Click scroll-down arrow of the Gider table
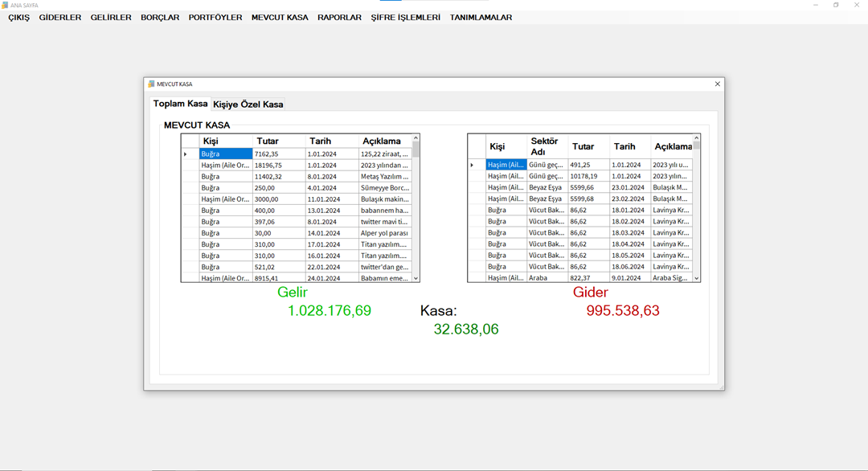Screen dimensions: 868x471 (696, 278)
